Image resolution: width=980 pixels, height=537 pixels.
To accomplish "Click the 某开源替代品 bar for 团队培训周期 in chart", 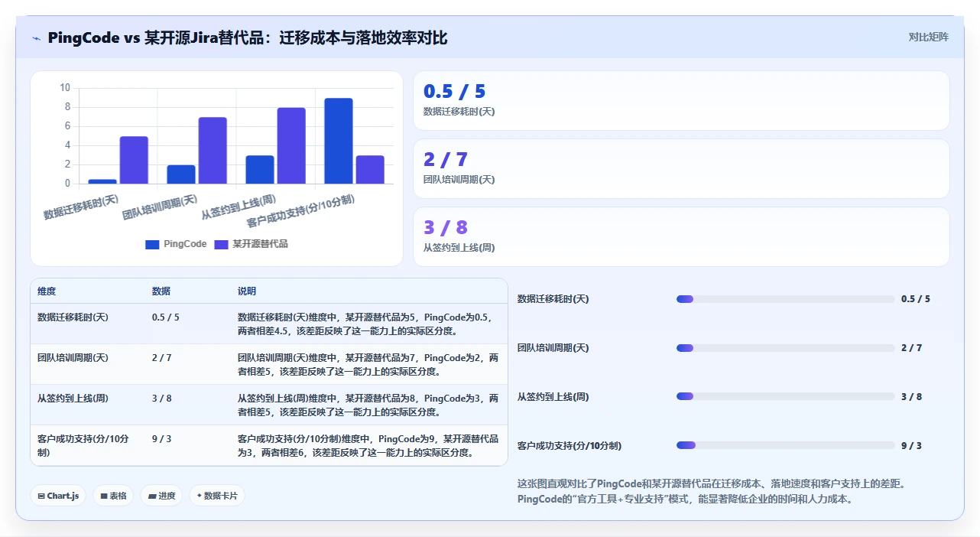I will coord(213,151).
